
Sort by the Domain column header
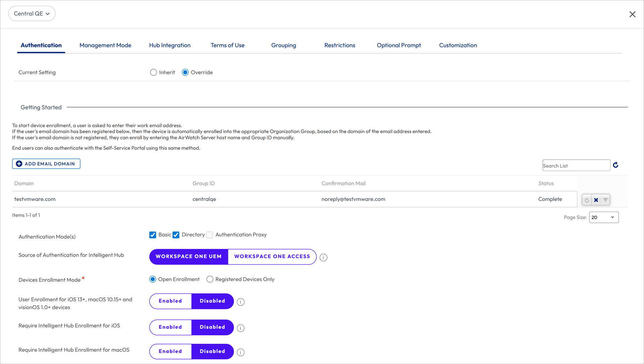[x=24, y=183]
